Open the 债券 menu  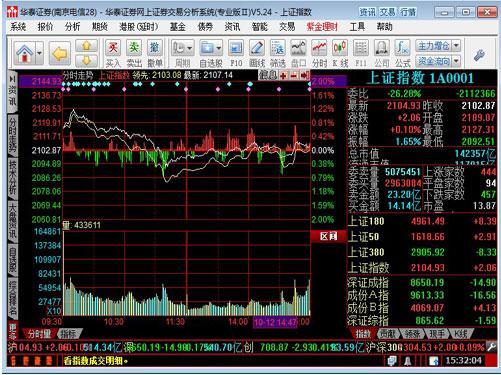tap(205, 27)
